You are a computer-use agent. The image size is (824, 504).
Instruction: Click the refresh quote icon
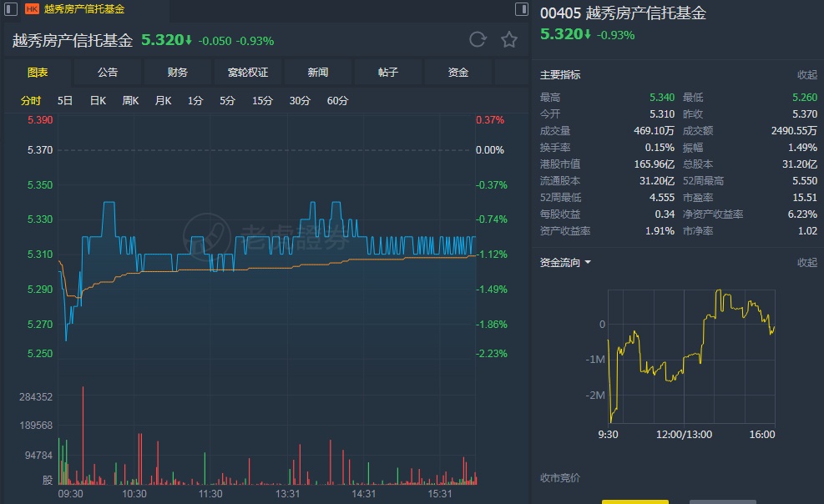point(478,40)
